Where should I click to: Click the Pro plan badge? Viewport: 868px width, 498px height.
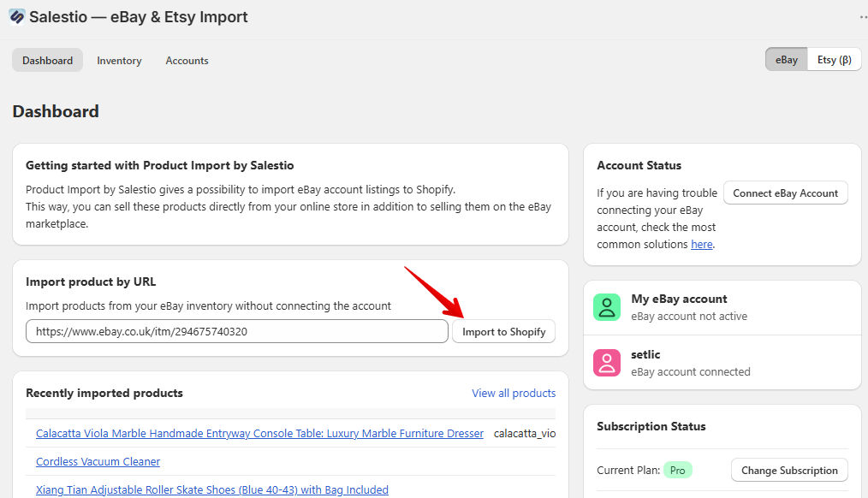pos(678,471)
